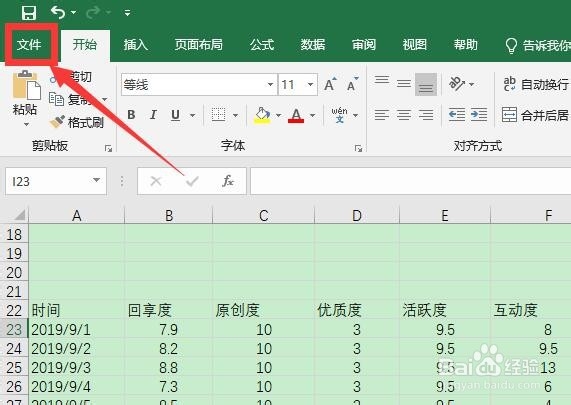This screenshot has width=571, height=405.
Task: Expand the Name Box dropdown arrow
Action: 97,180
